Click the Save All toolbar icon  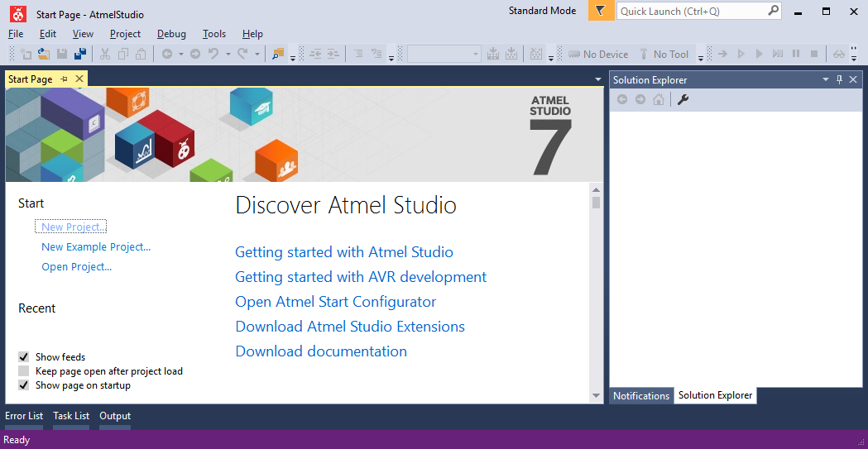click(x=79, y=55)
